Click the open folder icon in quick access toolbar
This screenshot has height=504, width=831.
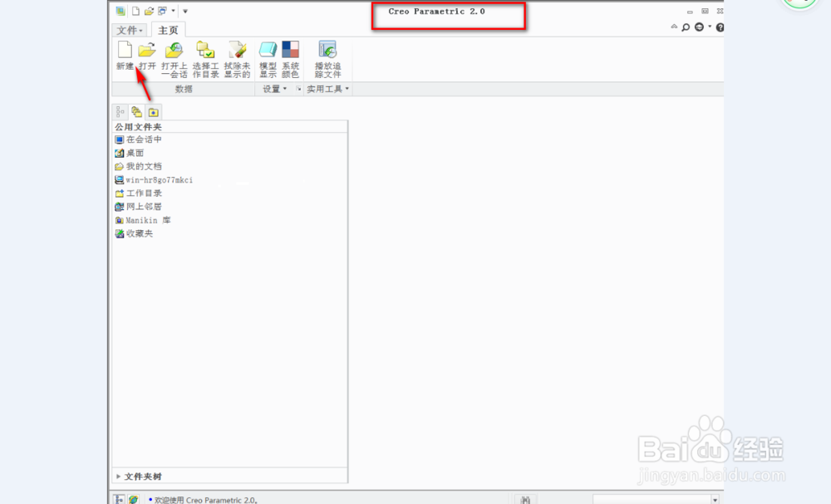149,11
